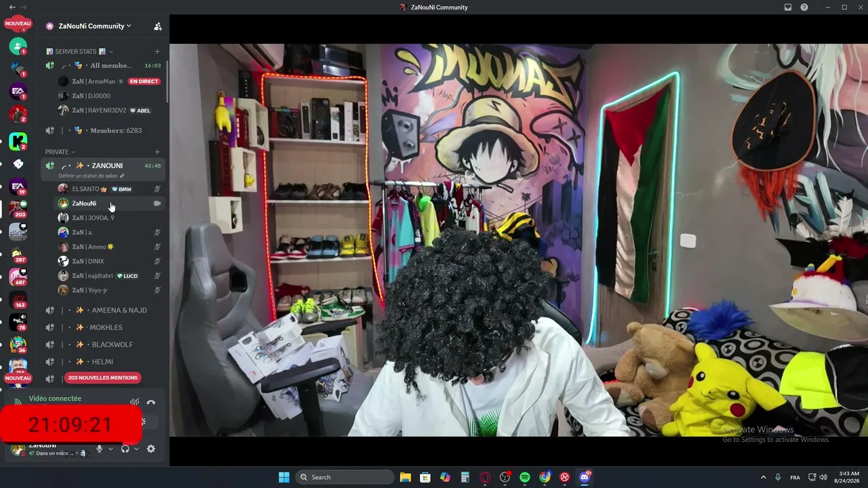Click the lower NOUVEAU badge in server list
The height and width of the screenshot is (488, 868).
[18, 378]
